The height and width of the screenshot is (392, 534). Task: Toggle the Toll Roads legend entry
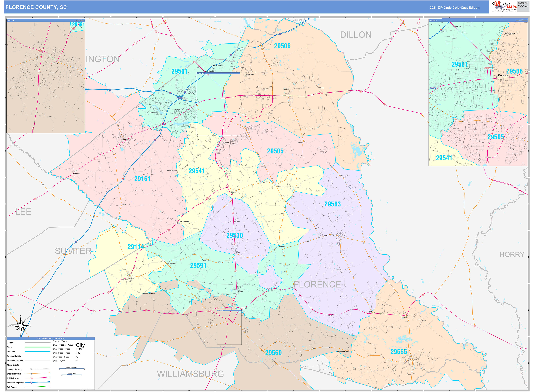(38, 387)
